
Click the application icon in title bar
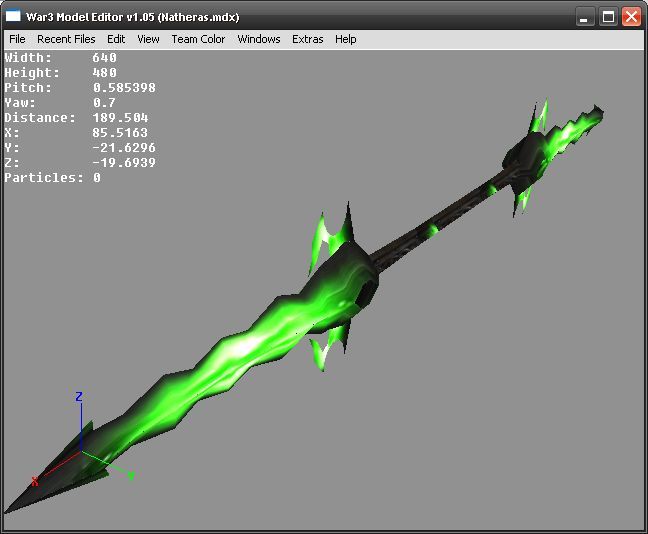coord(13,17)
